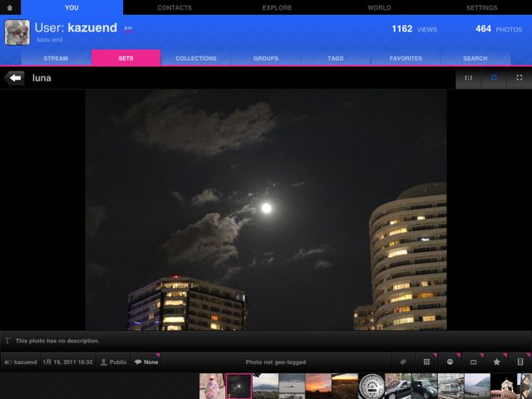
Task: Open the FAVORITES section
Action: pyautogui.click(x=406, y=58)
